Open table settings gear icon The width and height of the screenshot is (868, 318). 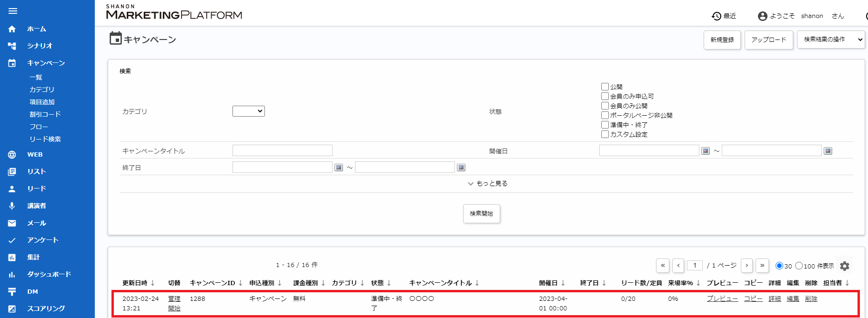coord(845,266)
